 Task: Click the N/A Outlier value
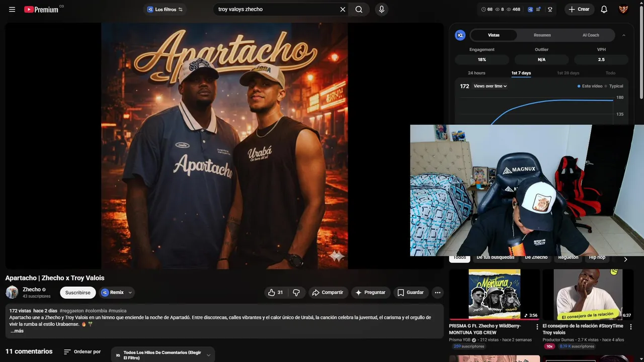tap(541, 59)
